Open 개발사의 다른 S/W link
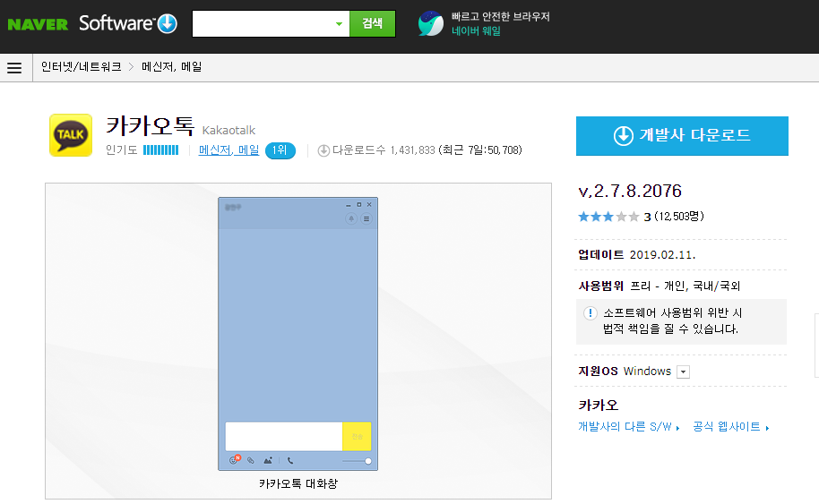Screen dimensions: 819x504 point(629,427)
